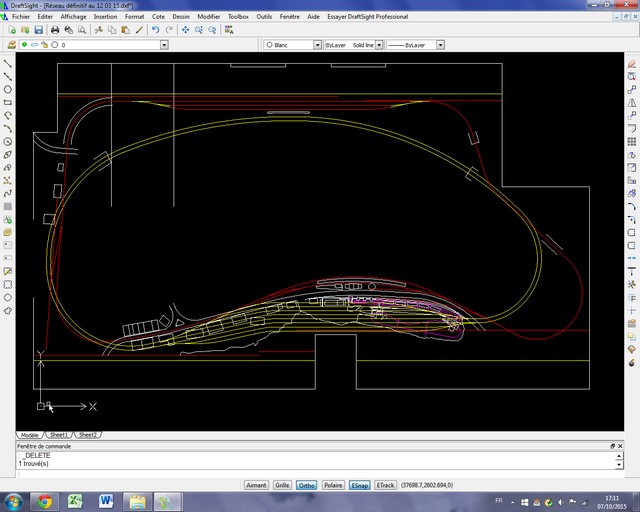The height and width of the screenshot is (512, 640).
Task: Toggle Ortho mode off
Action: click(x=307, y=485)
